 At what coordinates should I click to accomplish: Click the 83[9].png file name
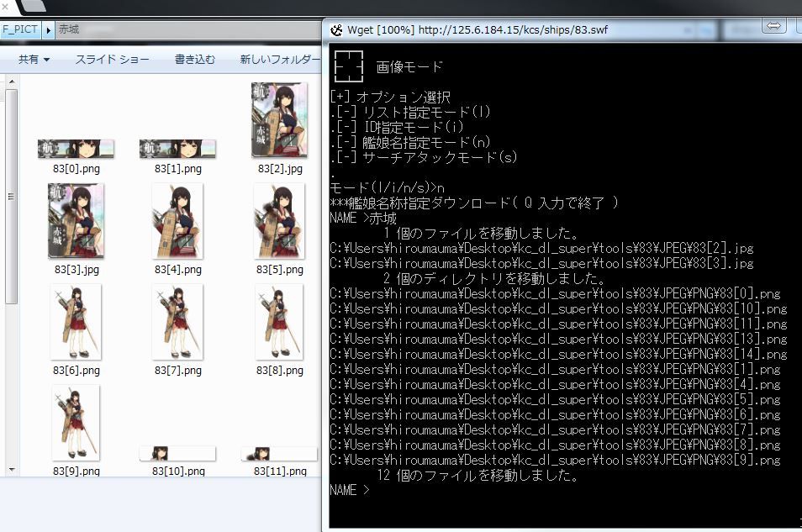click(x=77, y=471)
